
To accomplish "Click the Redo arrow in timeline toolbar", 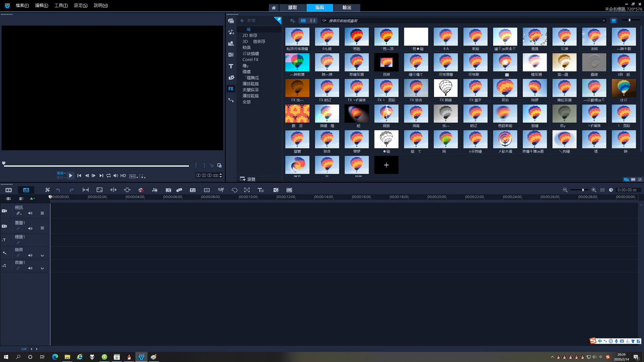I will point(71,190).
